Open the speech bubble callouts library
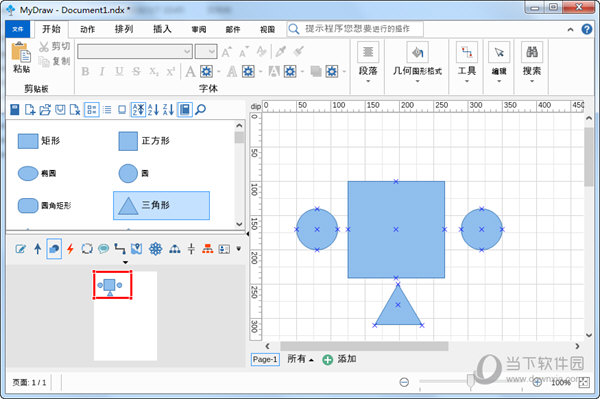This screenshot has height=399, width=600. pos(103,249)
